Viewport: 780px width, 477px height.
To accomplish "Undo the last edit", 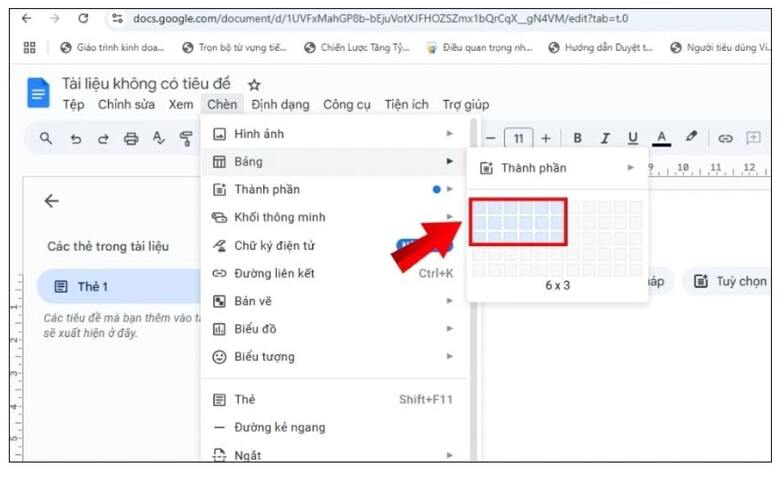I will (x=75, y=139).
